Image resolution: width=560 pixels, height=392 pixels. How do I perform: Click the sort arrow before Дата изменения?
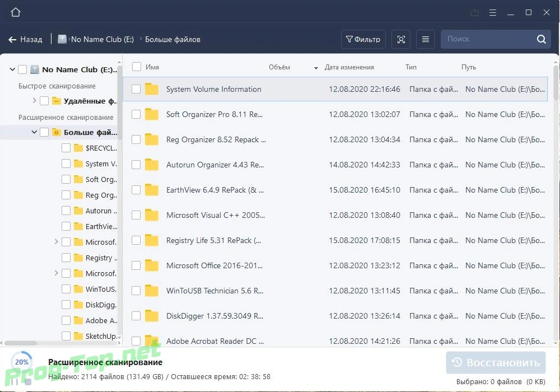pyautogui.click(x=316, y=68)
